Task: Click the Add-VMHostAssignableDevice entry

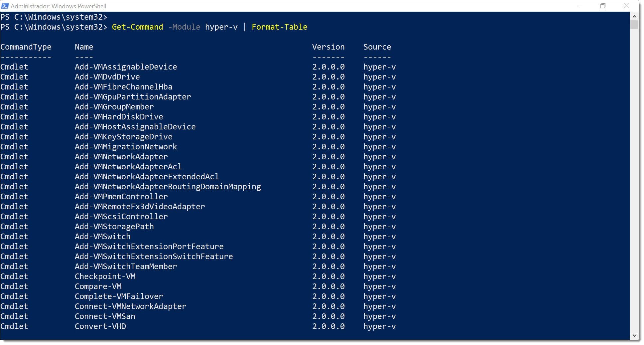Action: (x=135, y=127)
